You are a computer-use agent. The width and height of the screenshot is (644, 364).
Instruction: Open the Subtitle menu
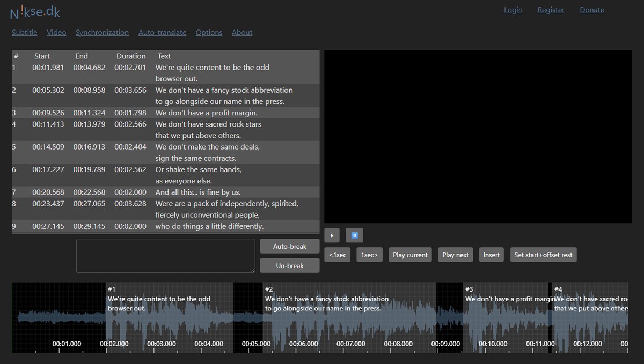(25, 32)
